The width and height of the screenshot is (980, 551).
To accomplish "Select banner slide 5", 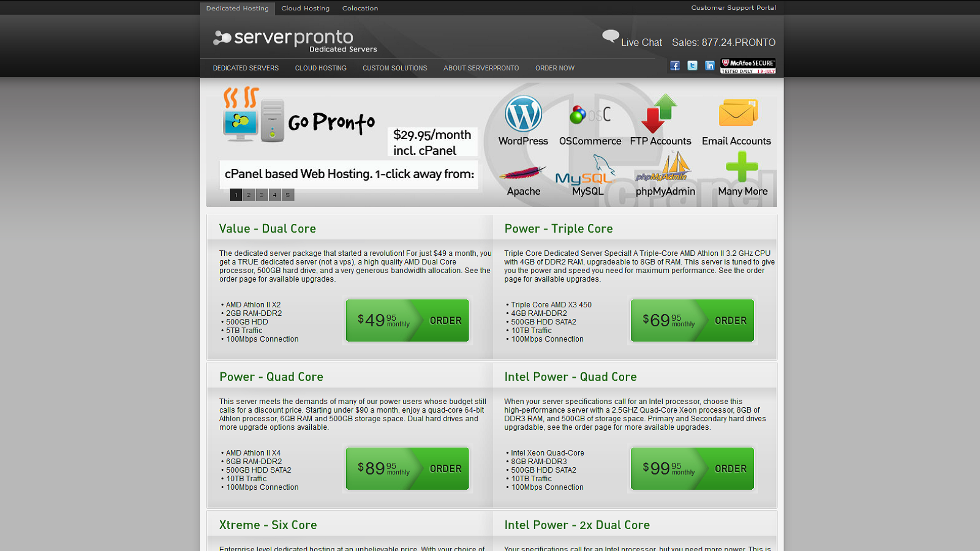I will point(288,195).
